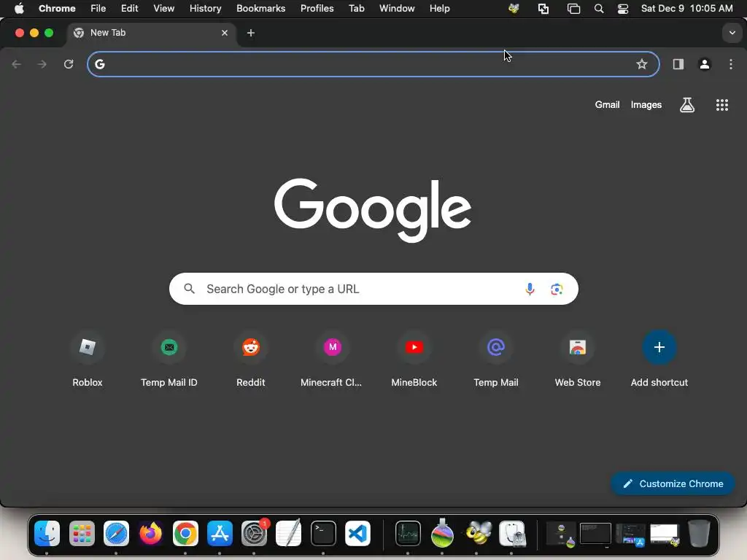
Task: Launch Firefox from the dock
Action: click(x=150, y=533)
